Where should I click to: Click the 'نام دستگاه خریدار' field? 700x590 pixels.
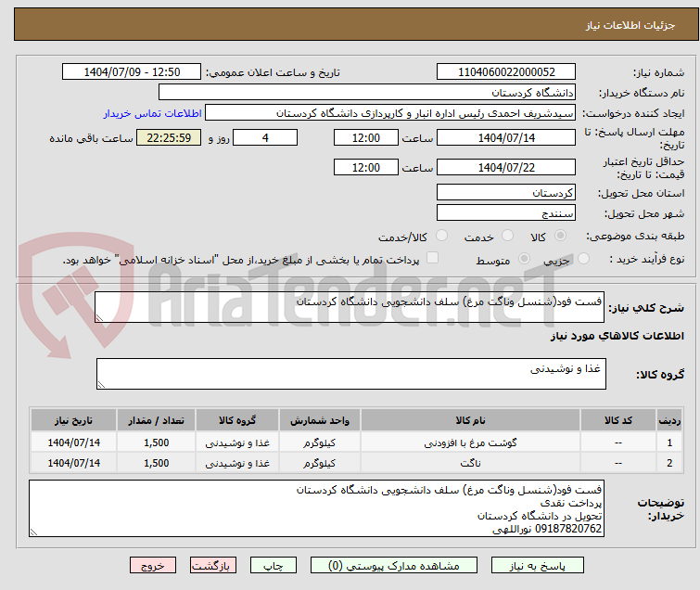(367, 93)
